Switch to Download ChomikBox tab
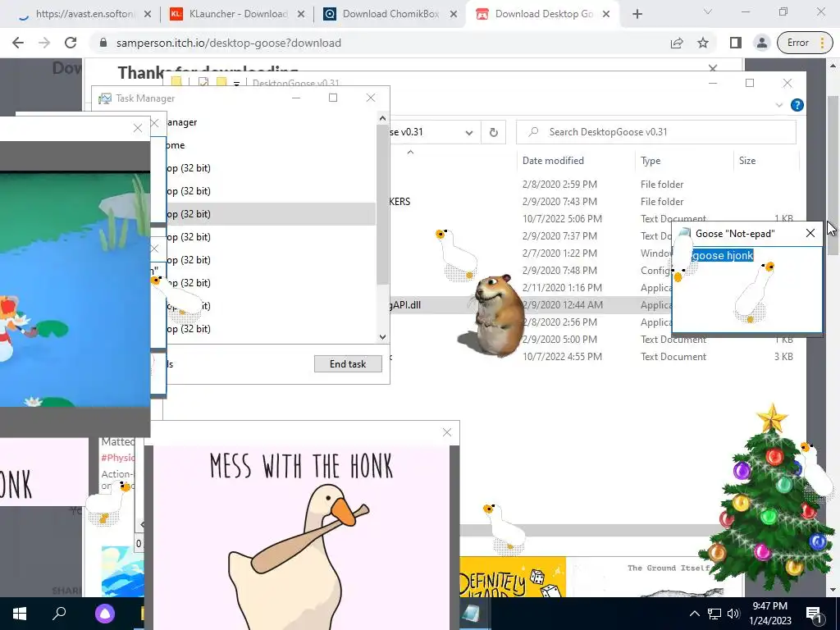This screenshot has height=630, width=840. (x=390, y=14)
